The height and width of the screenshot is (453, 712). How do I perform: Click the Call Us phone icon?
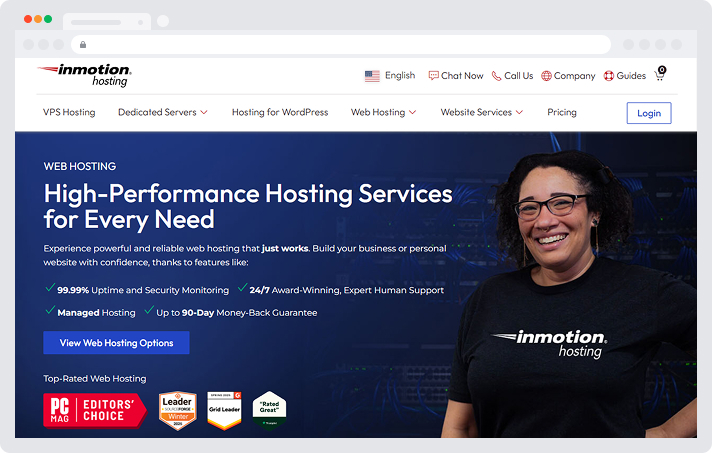click(496, 76)
